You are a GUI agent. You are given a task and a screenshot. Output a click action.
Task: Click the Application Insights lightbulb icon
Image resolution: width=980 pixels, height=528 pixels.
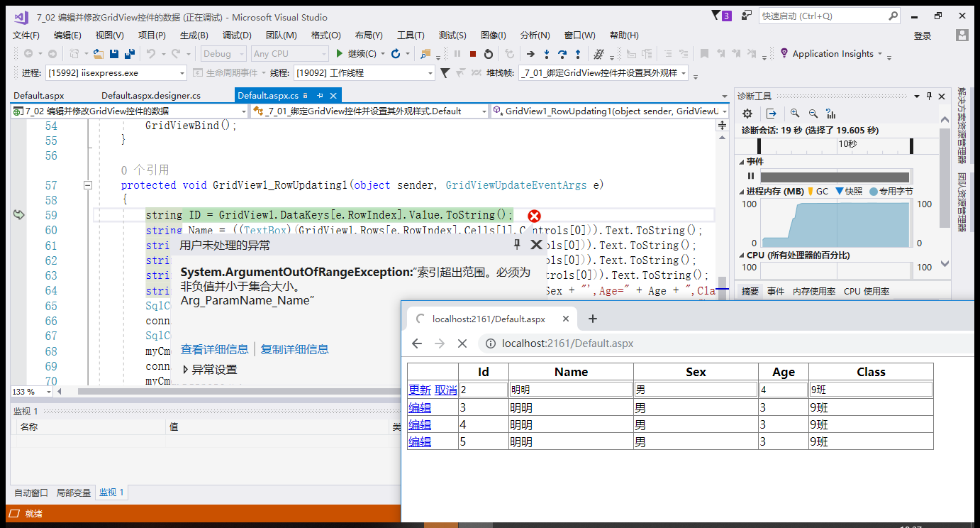784,53
